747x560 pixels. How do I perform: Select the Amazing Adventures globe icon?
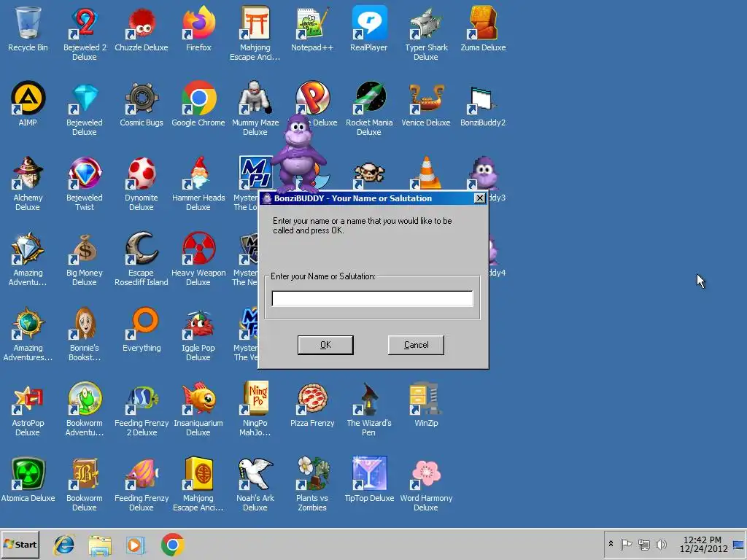[28, 333]
